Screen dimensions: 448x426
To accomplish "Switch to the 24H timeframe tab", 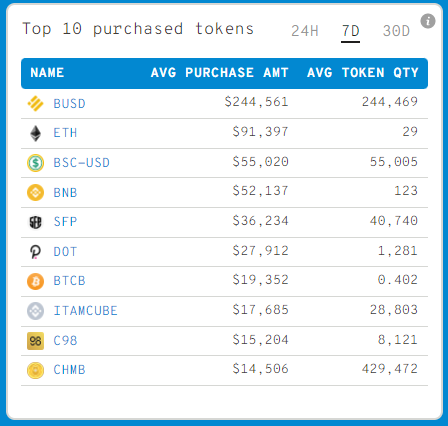I will click(305, 31).
